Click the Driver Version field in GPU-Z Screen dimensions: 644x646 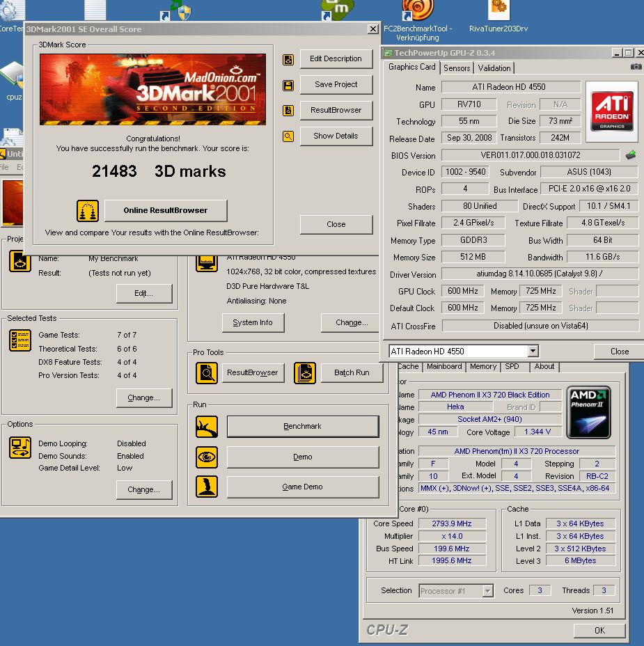(540, 274)
